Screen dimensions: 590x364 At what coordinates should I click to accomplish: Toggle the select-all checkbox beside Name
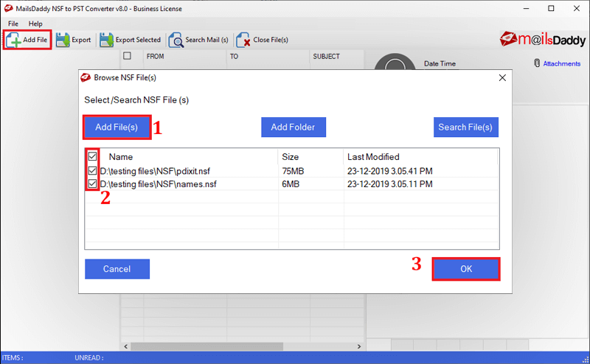tap(93, 156)
